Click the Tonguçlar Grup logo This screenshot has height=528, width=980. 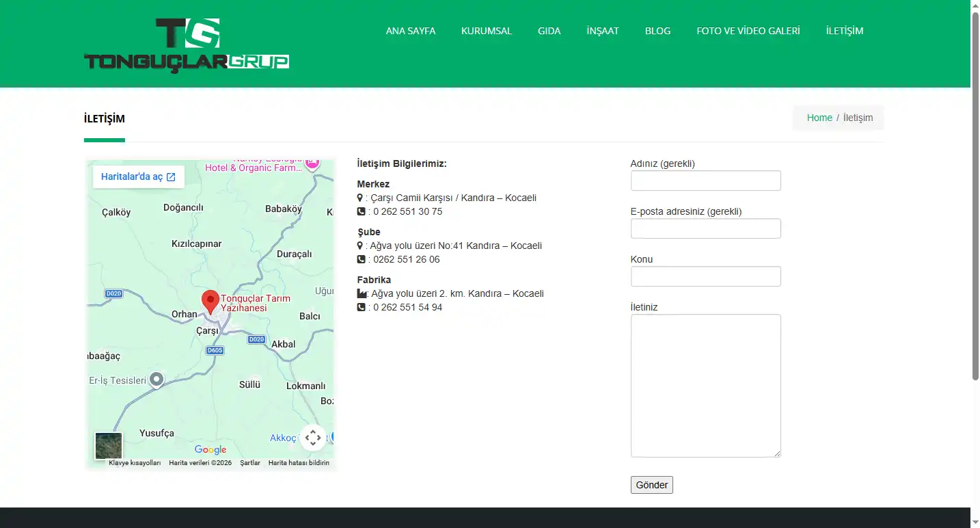coord(187,45)
